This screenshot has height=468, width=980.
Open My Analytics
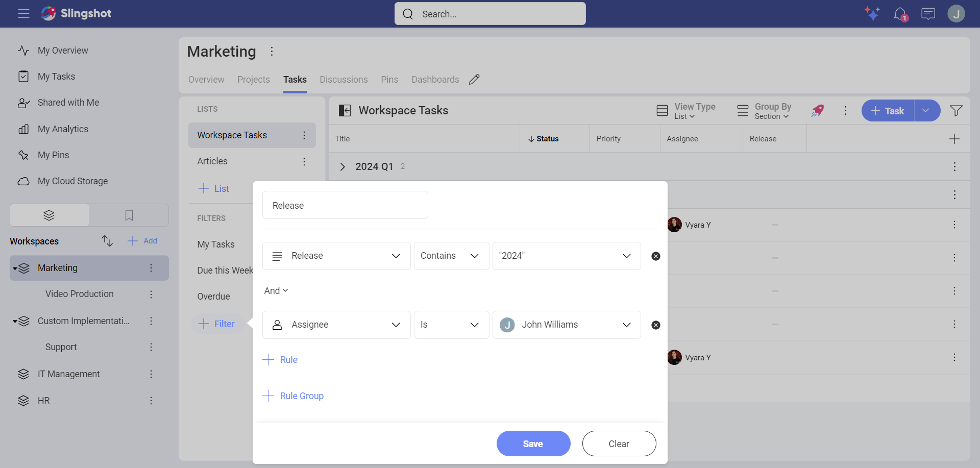pyautogui.click(x=63, y=129)
